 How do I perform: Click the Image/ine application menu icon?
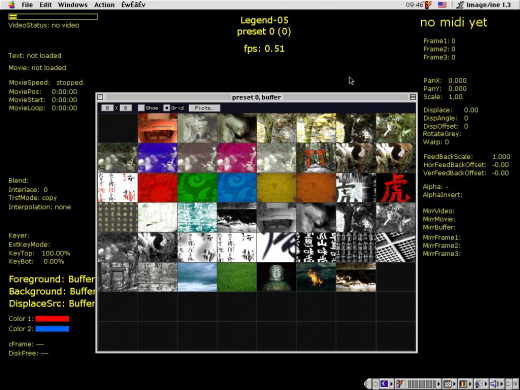point(460,5)
